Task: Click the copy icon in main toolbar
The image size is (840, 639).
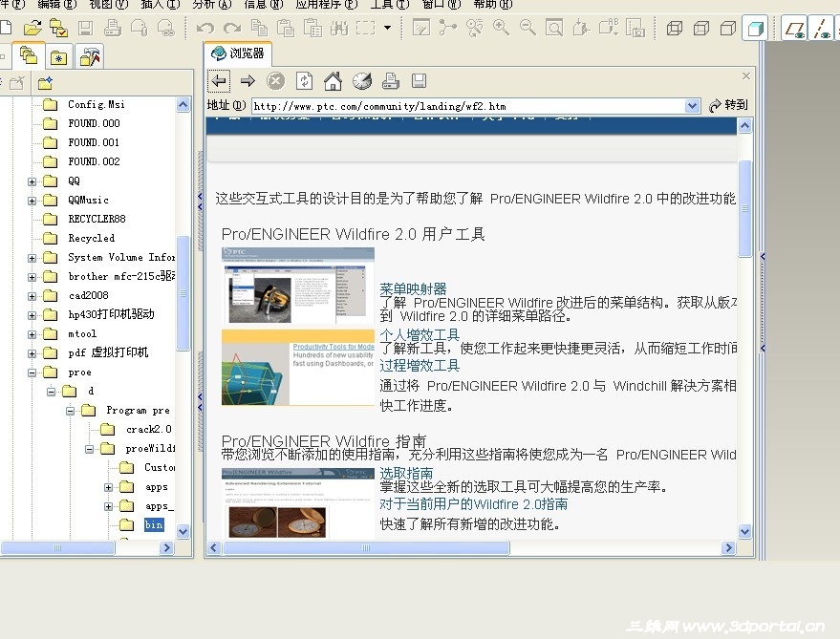Action: (x=259, y=28)
